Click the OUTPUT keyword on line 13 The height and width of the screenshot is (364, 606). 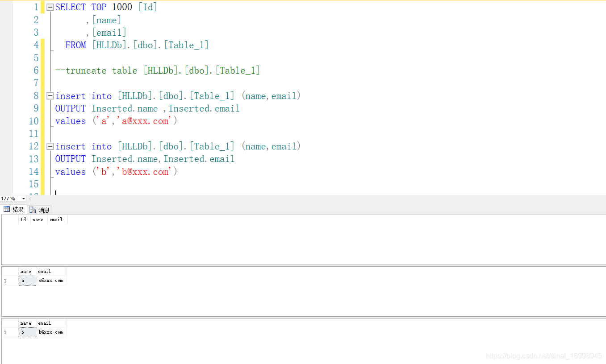pyautogui.click(x=71, y=159)
